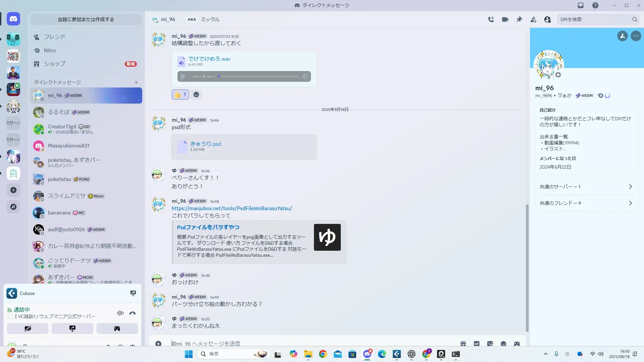Open the message attachment plus button
Viewport: 644px width, 362px height.
tap(158, 344)
